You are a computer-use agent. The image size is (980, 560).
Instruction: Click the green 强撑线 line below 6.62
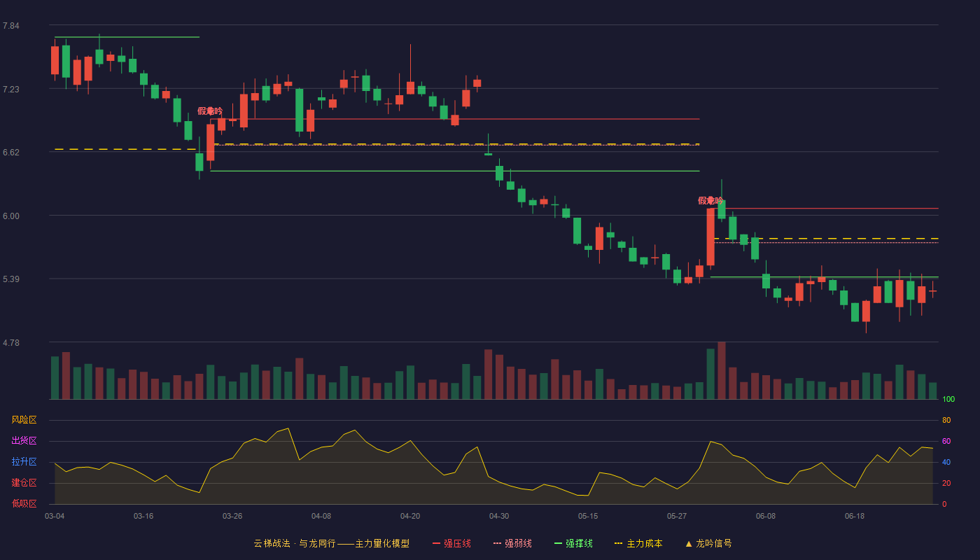tap(455, 171)
